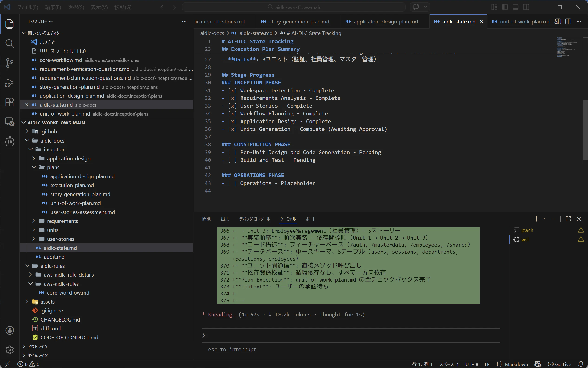Toggle secondary side bar visibility
This screenshot has height=368, width=588.
point(526,7)
